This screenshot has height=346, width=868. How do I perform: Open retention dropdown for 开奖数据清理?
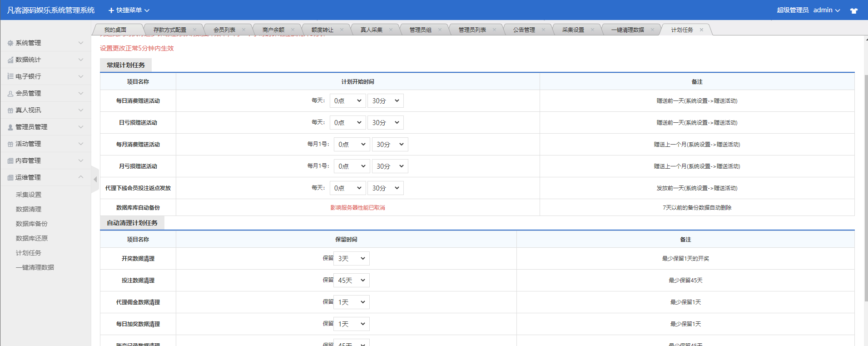coord(351,259)
